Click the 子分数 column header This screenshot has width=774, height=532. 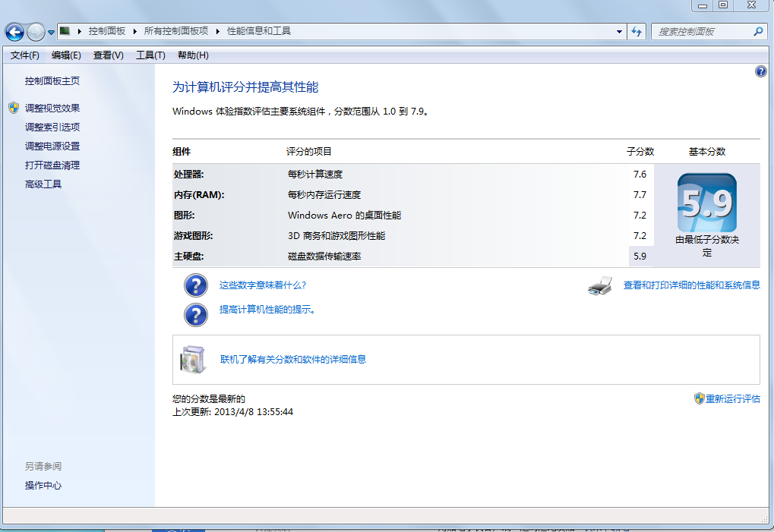coord(640,151)
